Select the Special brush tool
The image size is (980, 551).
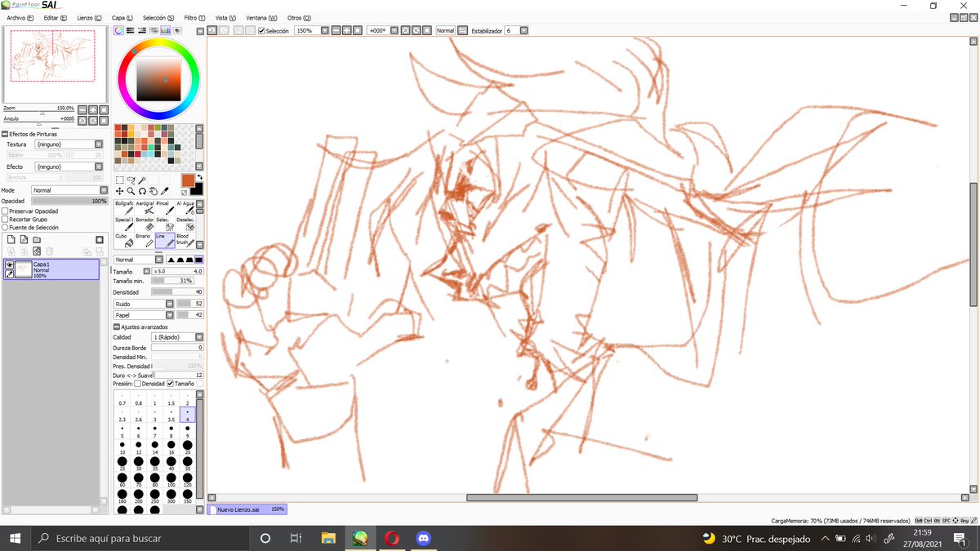click(x=124, y=224)
